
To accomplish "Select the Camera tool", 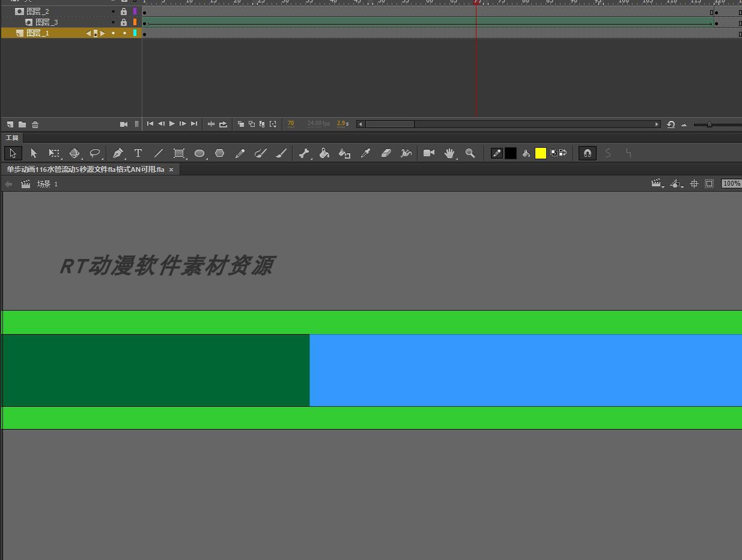I will 429,153.
